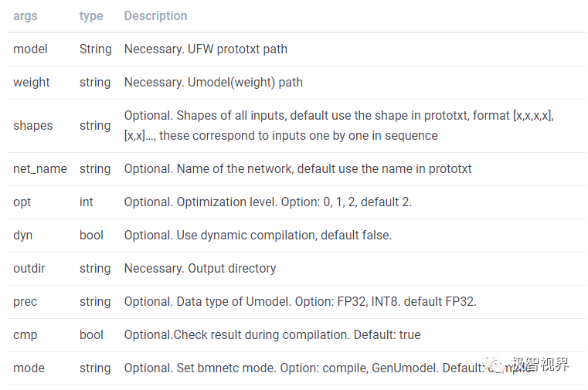Click the 'Description' column header
Screen dimensions: 588x390
[x=155, y=15]
